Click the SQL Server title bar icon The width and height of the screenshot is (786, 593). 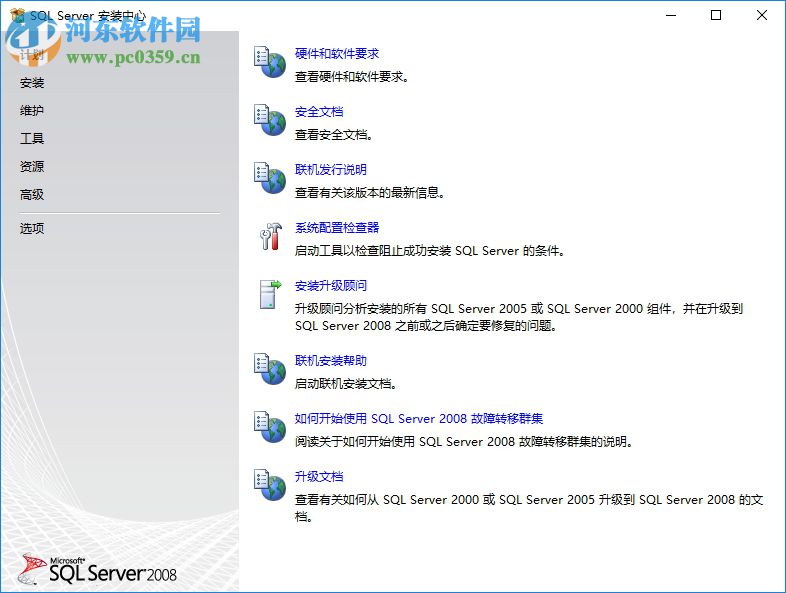click(x=18, y=15)
